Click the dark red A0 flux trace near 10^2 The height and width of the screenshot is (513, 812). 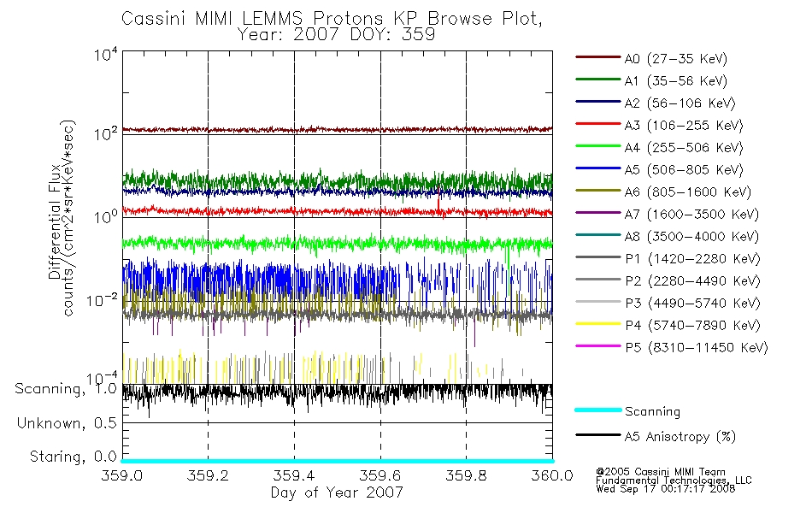pyautogui.click(x=337, y=130)
